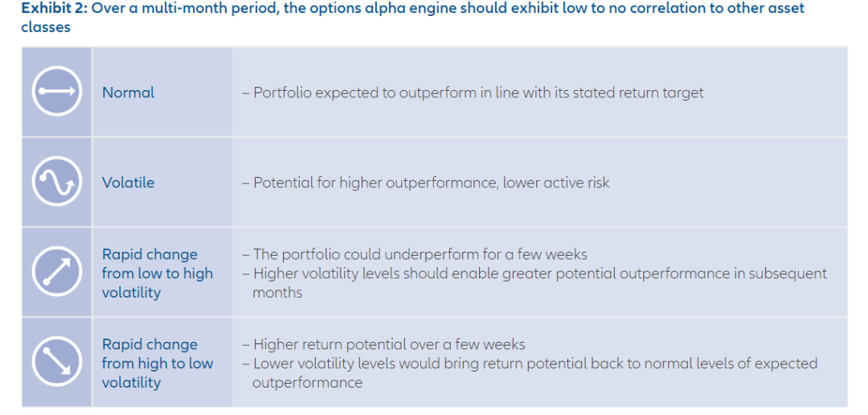Click the "Normal" row label
This screenshot has width=868, height=415.
point(128,92)
